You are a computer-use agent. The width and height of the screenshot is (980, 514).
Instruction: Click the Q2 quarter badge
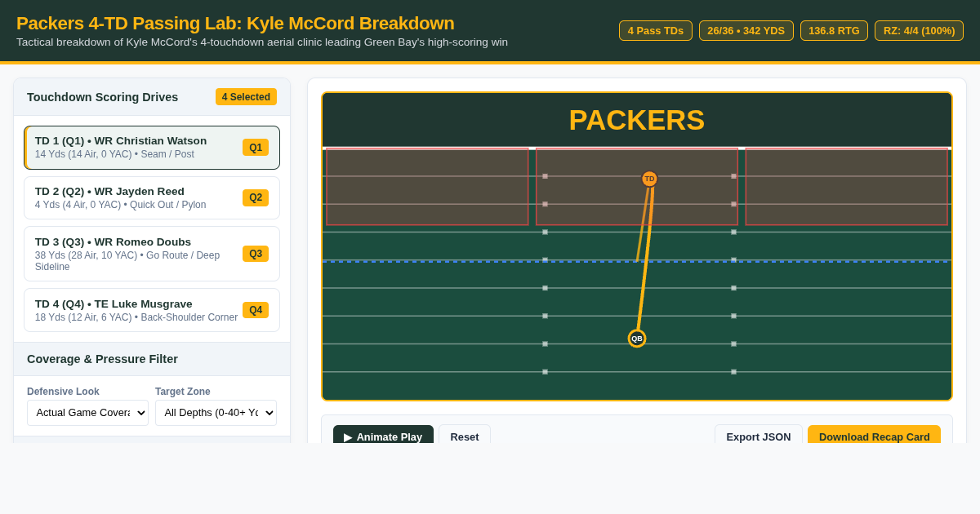point(256,198)
